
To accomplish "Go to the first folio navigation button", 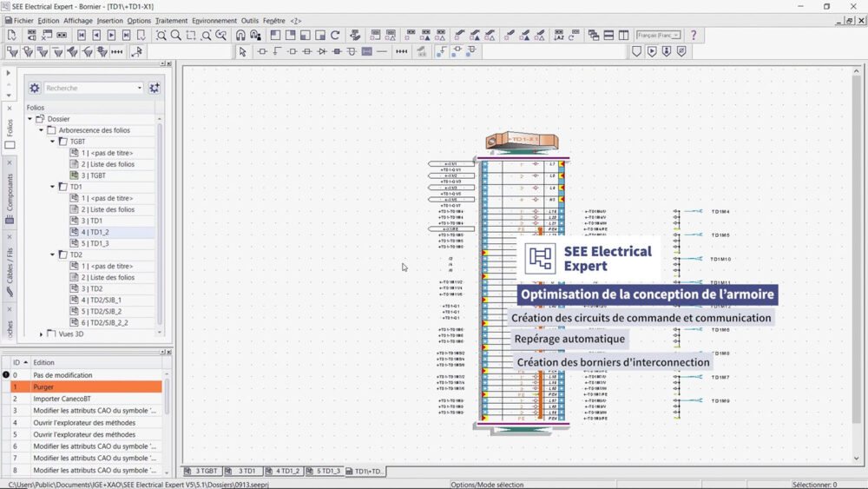I will coord(82,35).
